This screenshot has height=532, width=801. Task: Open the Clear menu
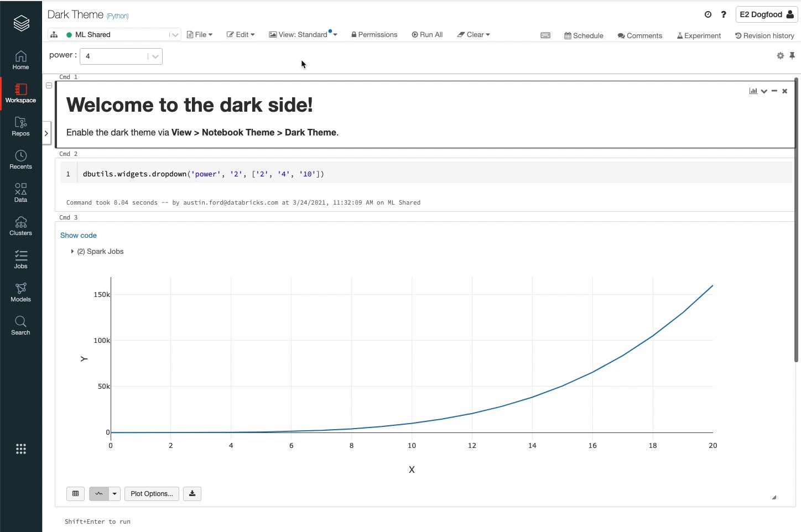click(474, 35)
